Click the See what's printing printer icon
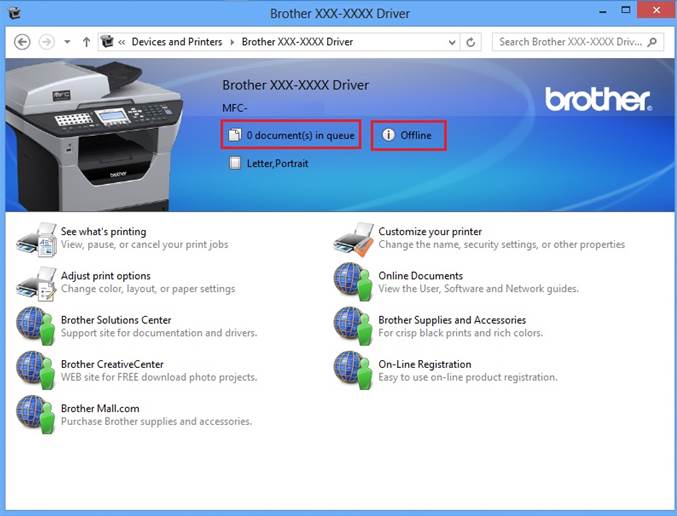Image resolution: width=677 pixels, height=516 pixels. point(36,238)
